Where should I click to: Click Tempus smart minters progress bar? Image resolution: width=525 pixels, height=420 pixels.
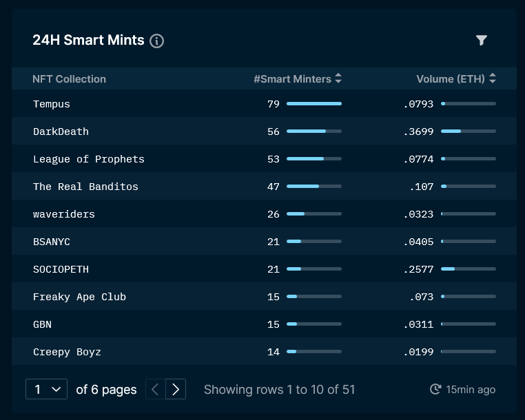click(x=314, y=104)
